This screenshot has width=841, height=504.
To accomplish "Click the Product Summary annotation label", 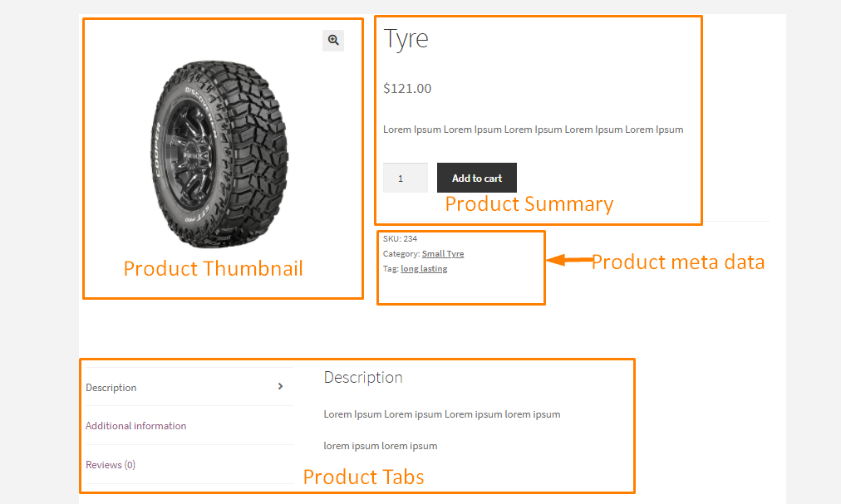I will (x=529, y=204).
